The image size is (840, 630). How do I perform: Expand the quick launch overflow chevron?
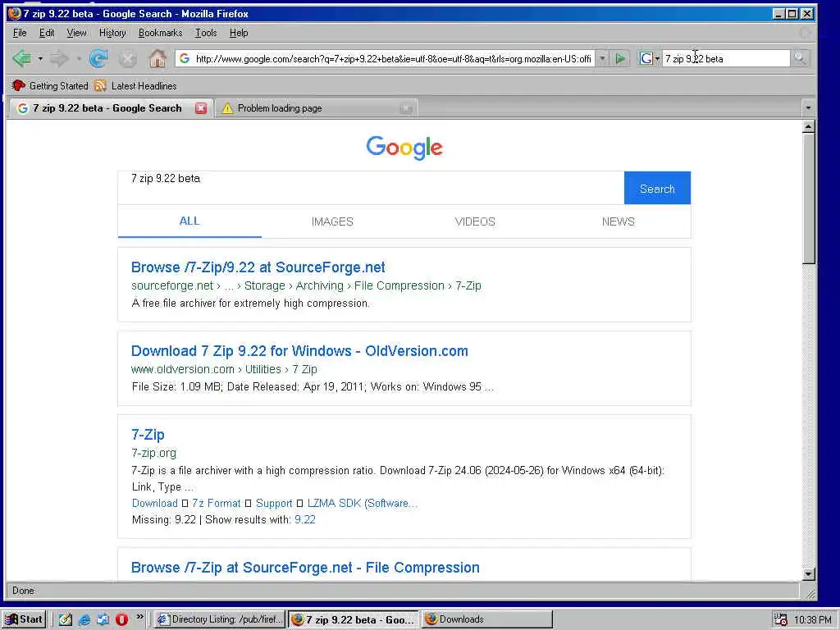tap(139, 617)
